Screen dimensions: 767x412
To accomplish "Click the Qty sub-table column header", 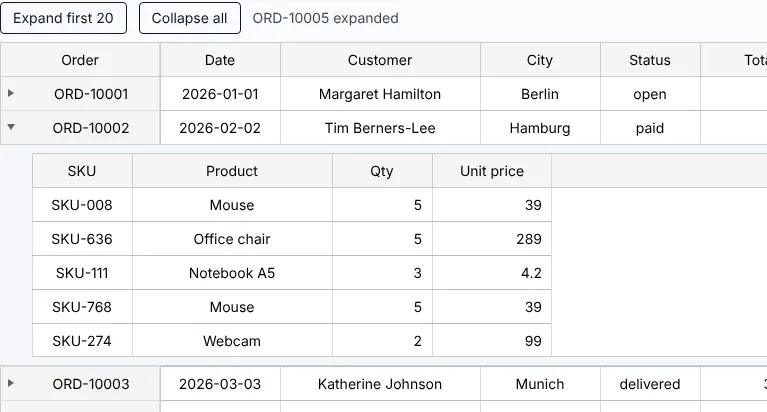I will tap(382, 171).
